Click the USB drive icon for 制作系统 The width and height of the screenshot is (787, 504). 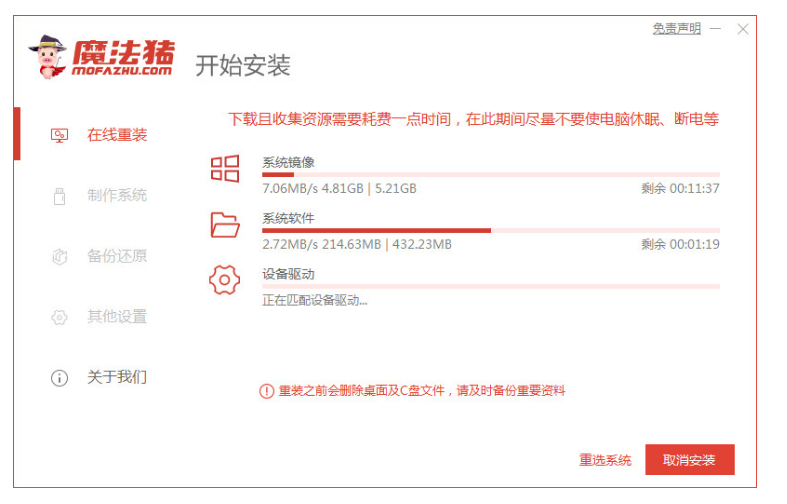pyautogui.click(x=59, y=196)
